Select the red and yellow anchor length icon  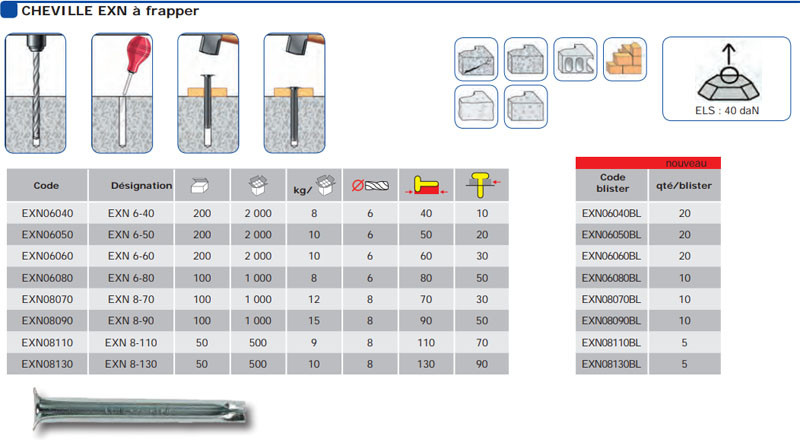pos(426,186)
